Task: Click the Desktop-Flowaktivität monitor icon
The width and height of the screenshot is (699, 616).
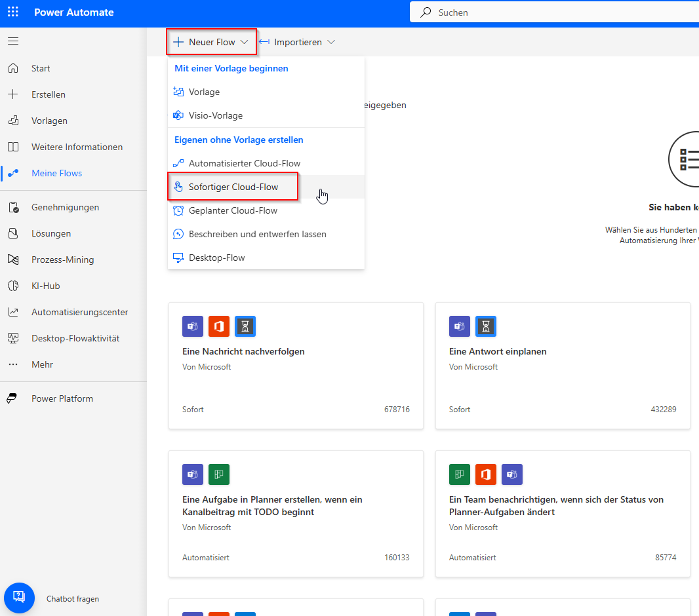Action: click(x=13, y=339)
